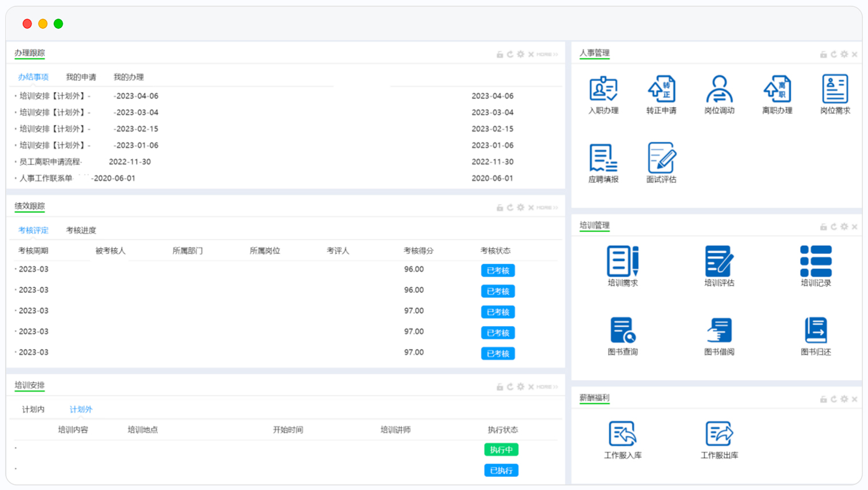Expand MORE in the 培训安排 panel
This screenshot has width=868, height=490.
click(547, 387)
